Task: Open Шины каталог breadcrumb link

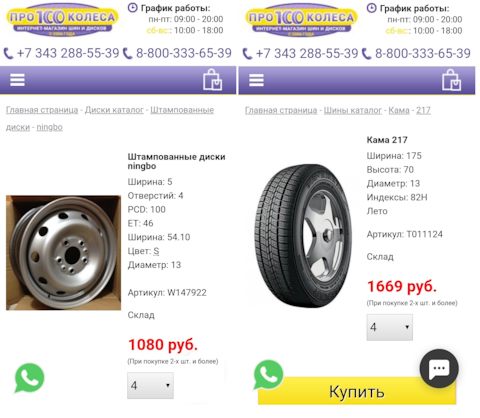Action: [x=353, y=110]
